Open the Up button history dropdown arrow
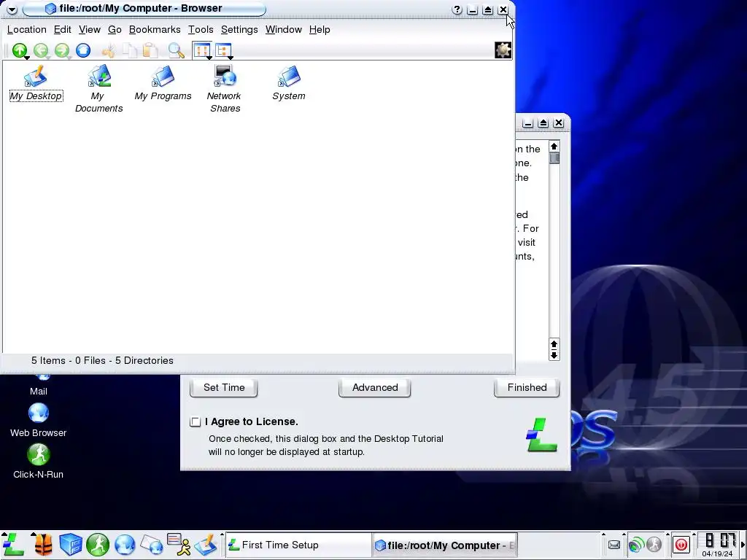The width and height of the screenshot is (747, 560). tap(27, 58)
